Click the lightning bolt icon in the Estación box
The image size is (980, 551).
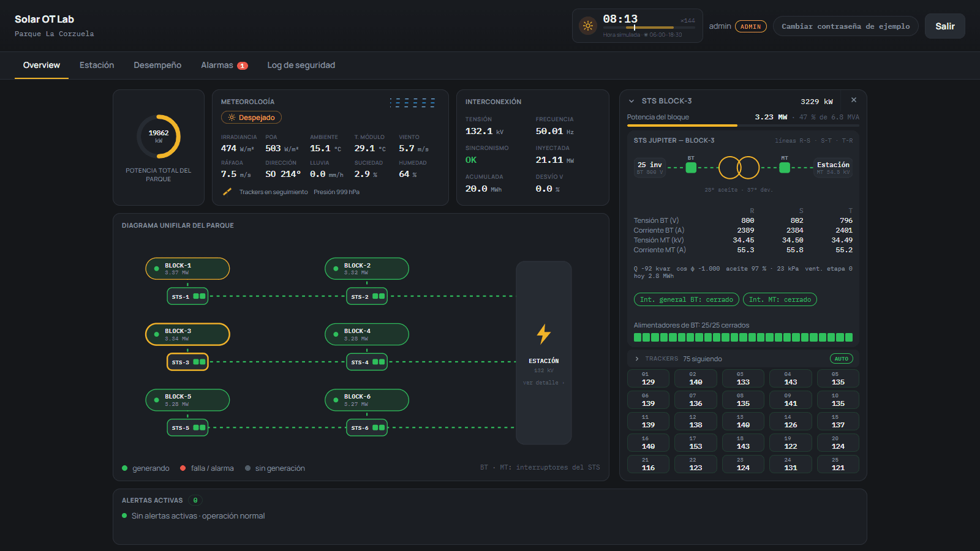[x=544, y=334]
